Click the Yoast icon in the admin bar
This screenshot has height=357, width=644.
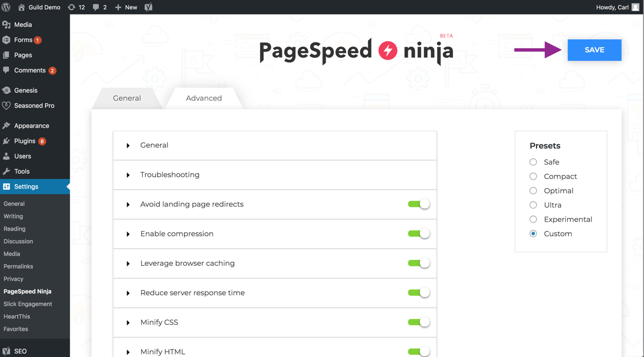[148, 7]
